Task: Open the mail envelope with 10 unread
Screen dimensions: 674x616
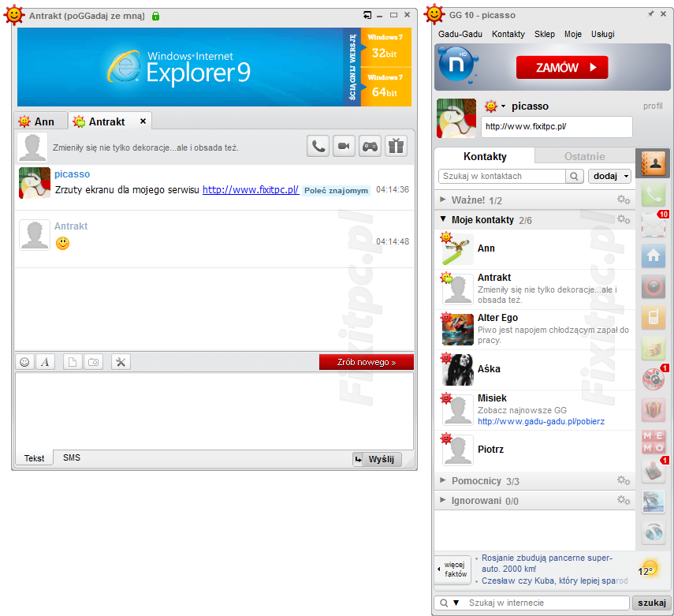Action: [x=654, y=224]
